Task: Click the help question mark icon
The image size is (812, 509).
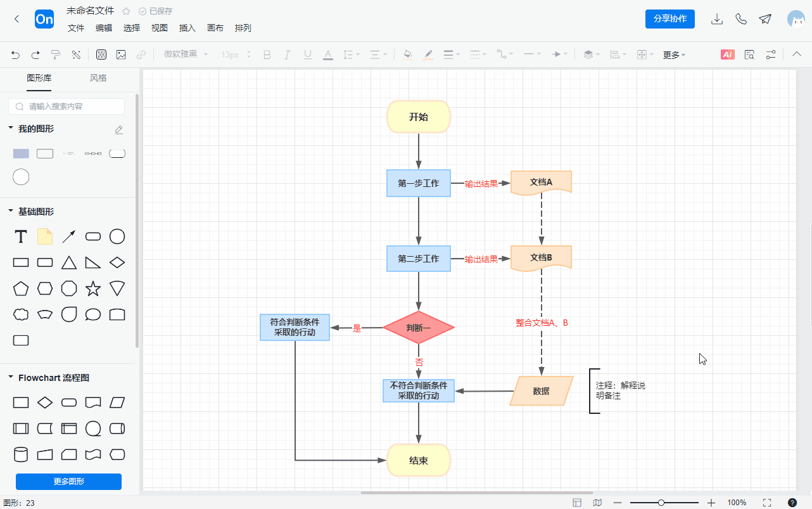Action: pyautogui.click(x=792, y=503)
